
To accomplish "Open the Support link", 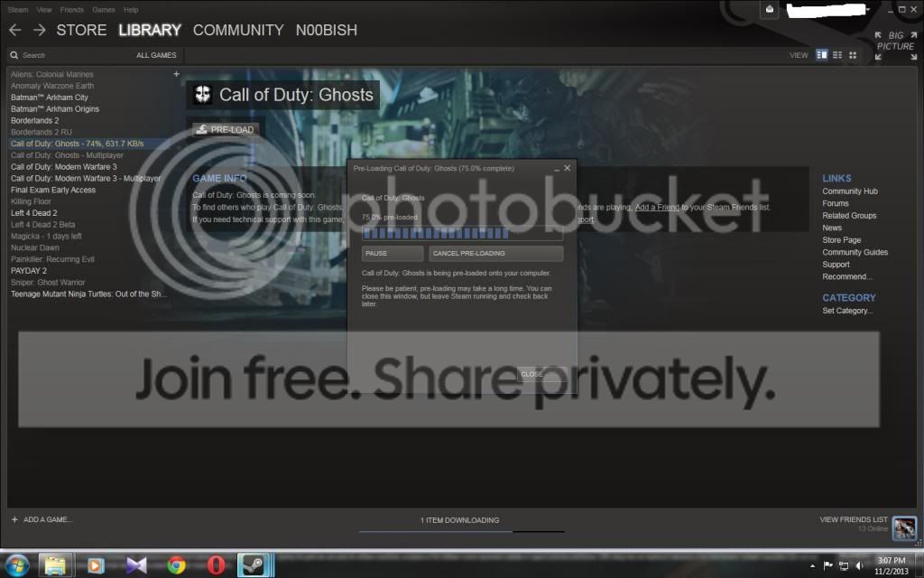I will (x=836, y=265).
